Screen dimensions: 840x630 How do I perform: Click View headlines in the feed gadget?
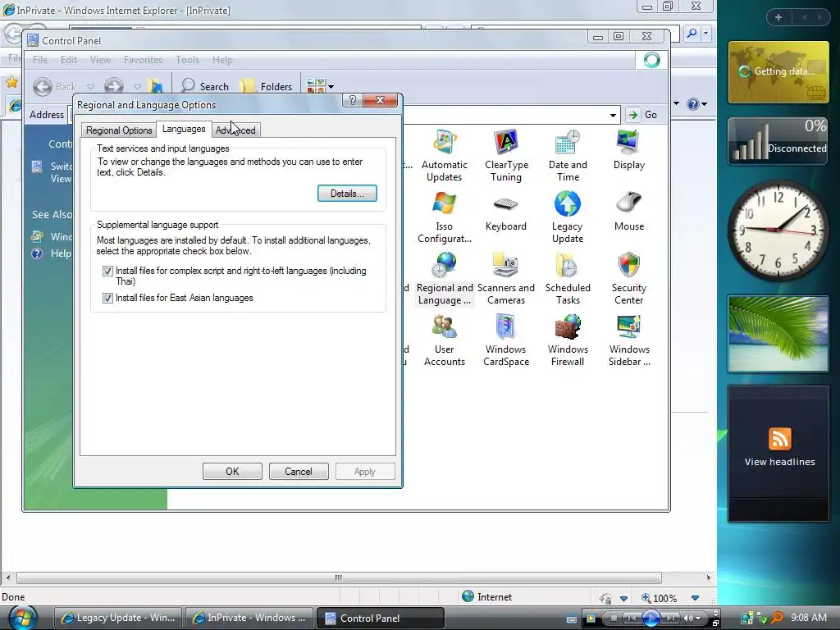click(779, 462)
